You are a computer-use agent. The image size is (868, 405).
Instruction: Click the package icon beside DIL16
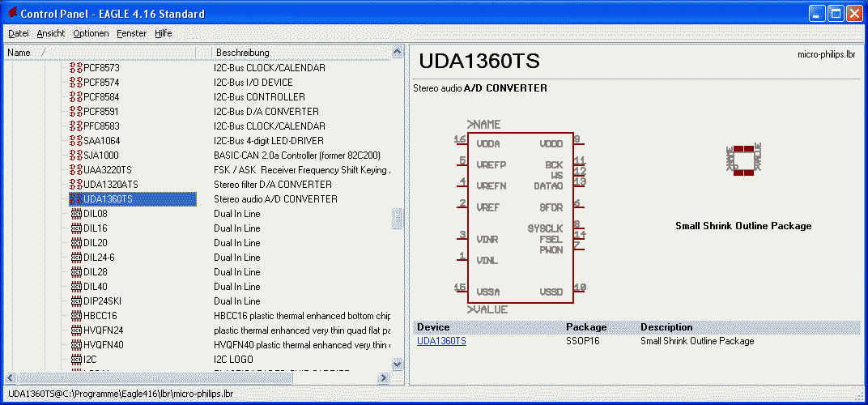(77, 228)
